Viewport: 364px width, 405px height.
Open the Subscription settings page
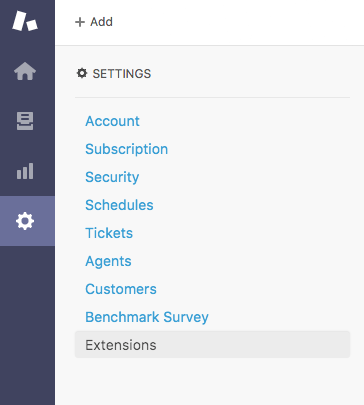point(127,149)
